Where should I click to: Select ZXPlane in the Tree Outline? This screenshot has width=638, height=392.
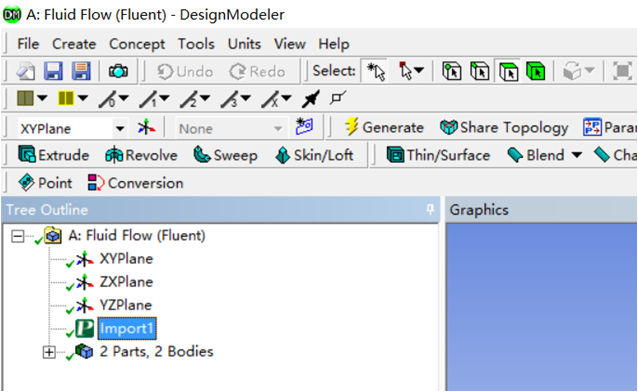tap(126, 282)
